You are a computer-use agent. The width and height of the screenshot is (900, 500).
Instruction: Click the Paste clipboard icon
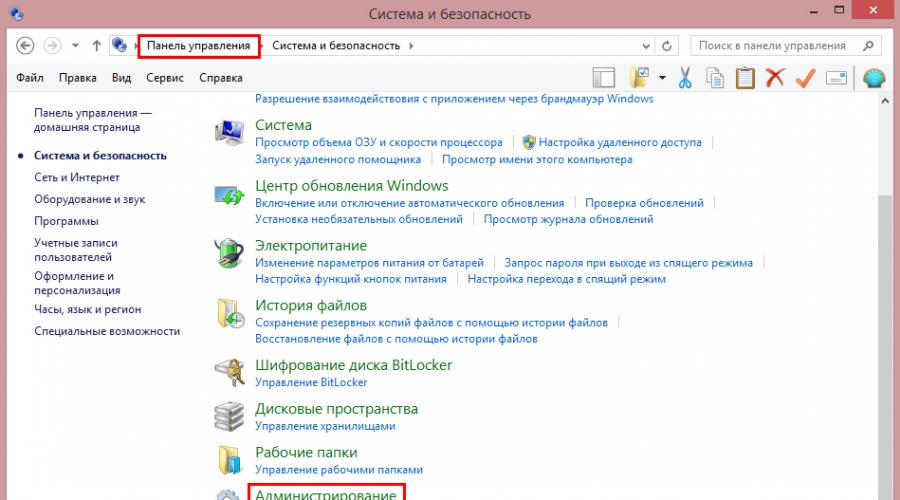745,77
